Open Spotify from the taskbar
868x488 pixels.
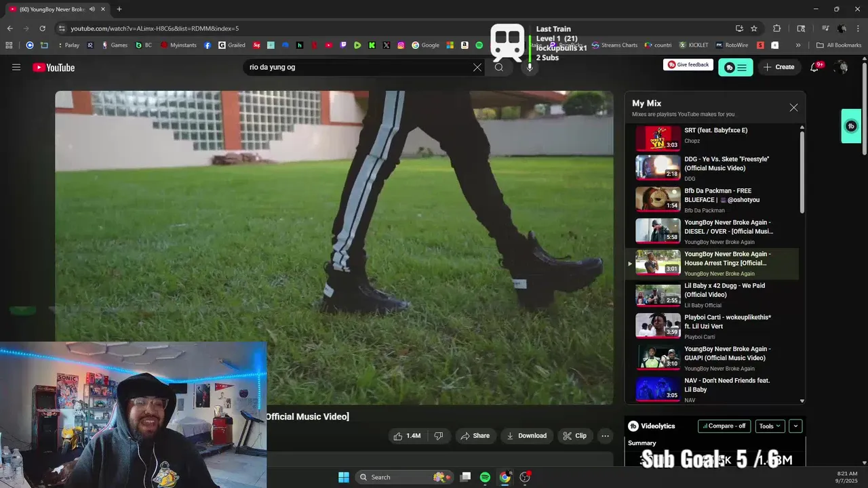click(x=485, y=477)
